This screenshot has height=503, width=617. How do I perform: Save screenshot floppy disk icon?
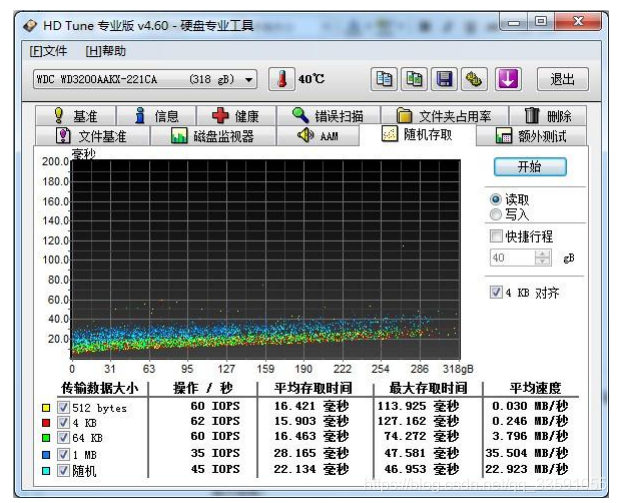click(444, 79)
